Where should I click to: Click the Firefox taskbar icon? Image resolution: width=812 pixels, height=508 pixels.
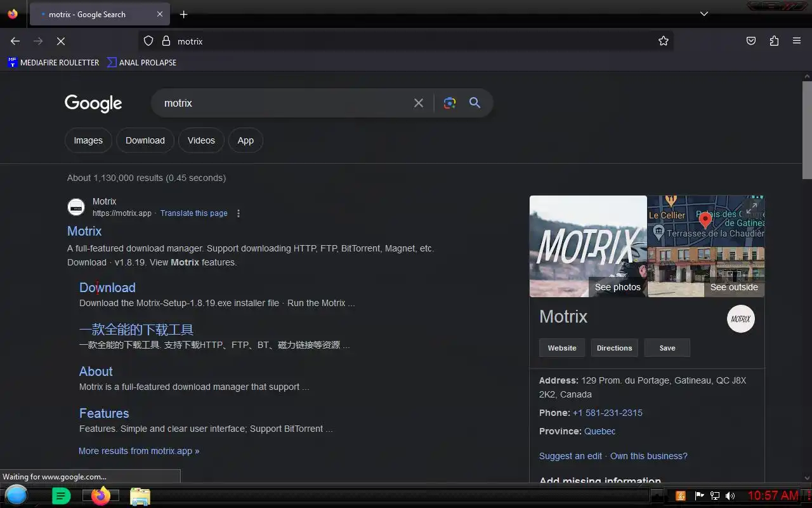coord(100,496)
